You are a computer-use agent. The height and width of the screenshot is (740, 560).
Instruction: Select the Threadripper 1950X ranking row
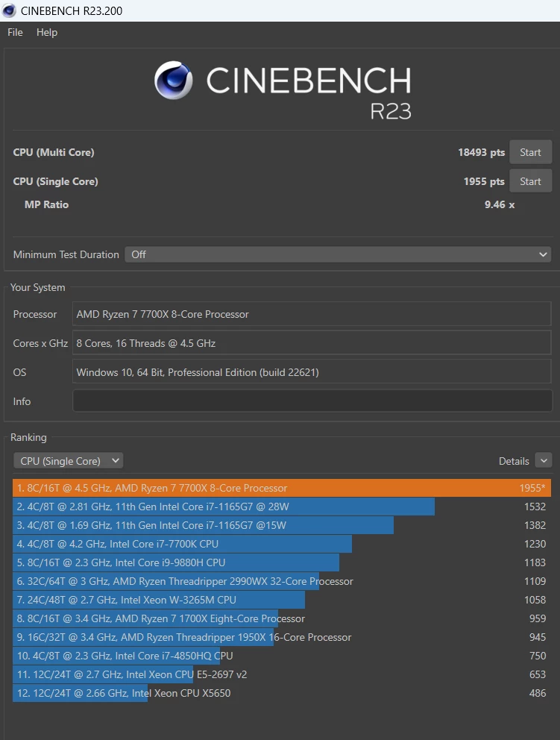coord(282,636)
